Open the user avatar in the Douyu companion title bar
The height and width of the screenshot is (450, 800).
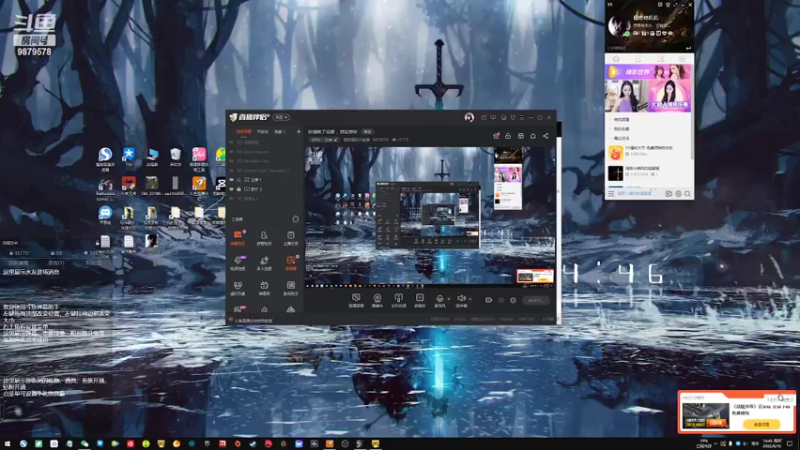coord(469,117)
